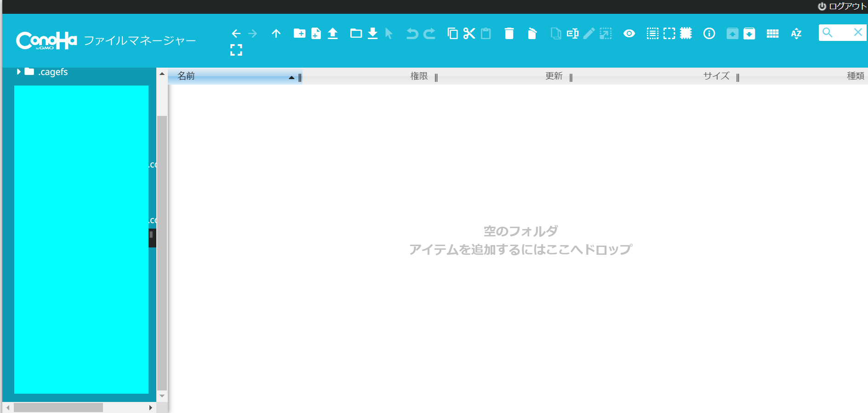Click the undo icon
This screenshot has height=413, width=868.
(412, 33)
